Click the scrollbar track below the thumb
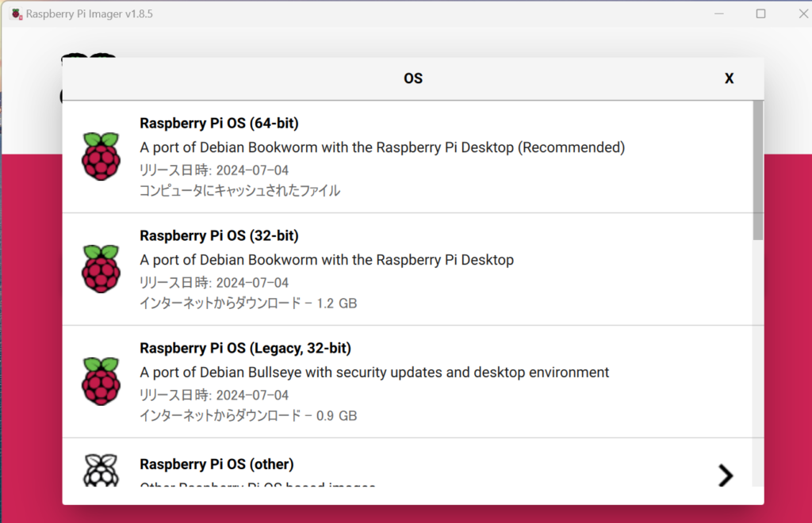Screen dimensions: 812x523 [x=758, y=357]
